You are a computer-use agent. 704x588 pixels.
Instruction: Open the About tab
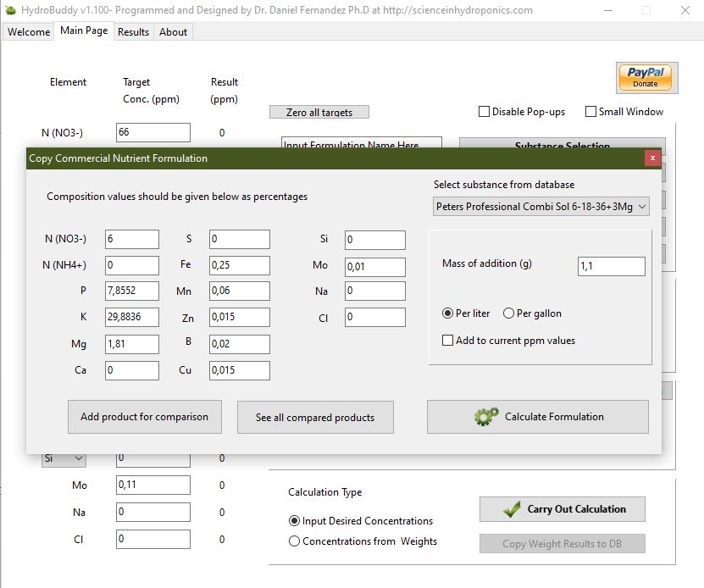(x=174, y=32)
